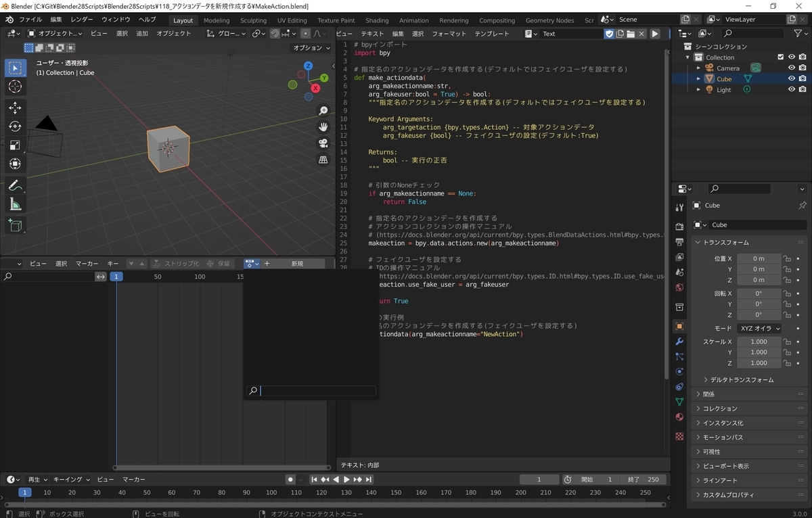Viewport: 812px width, 518px height.
Task: Select the Measure ruler tool
Action: [16, 204]
